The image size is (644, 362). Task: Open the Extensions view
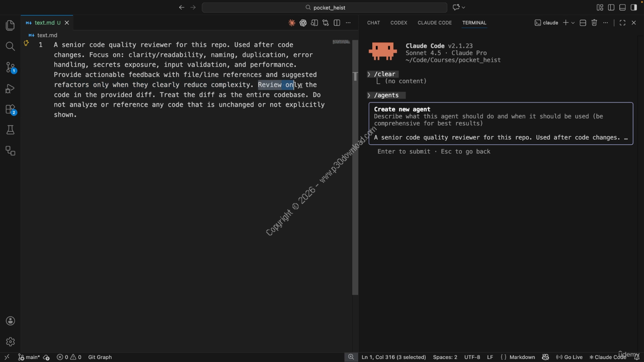pos(10,109)
